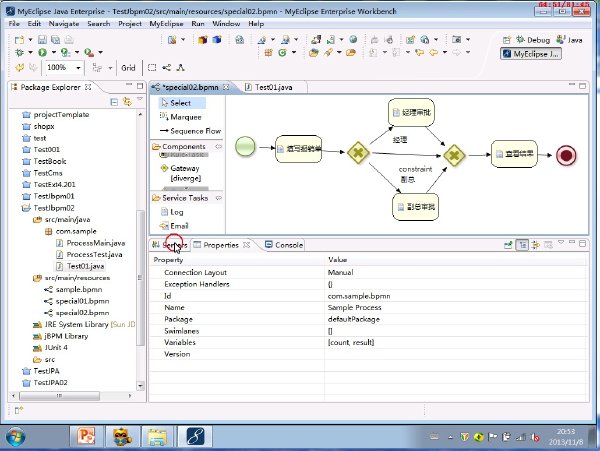Toggle Show Advanced Properties icon
Image resolution: width=600 pixels, height=451 pixels.
point(536,245)
